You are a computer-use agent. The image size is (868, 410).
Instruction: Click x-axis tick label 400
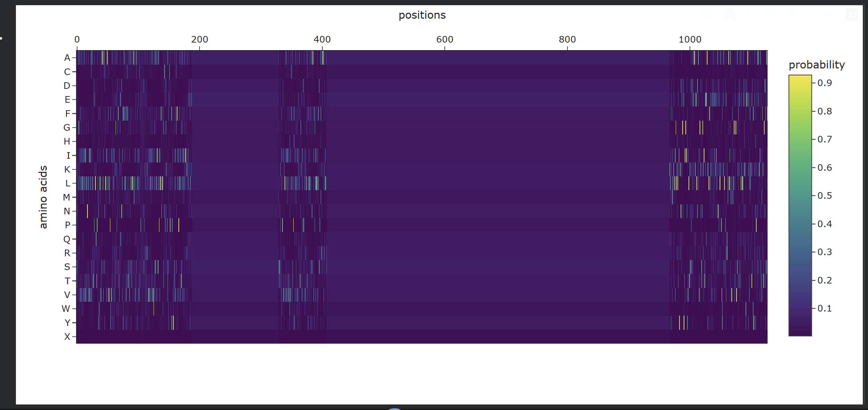tap(322, 39)
